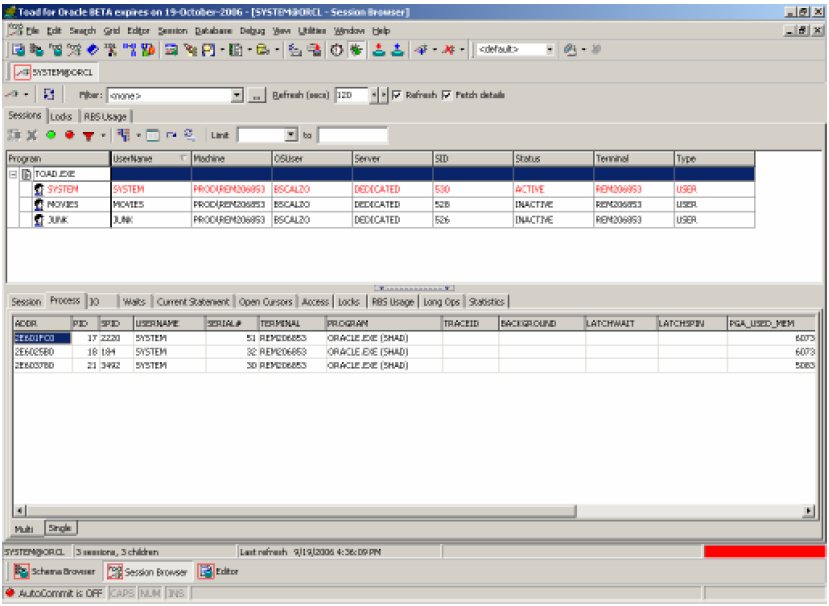829x606 pixels.
Task: Open dropdown arrow beside end connection icon
Action: [x=462, y=50]
